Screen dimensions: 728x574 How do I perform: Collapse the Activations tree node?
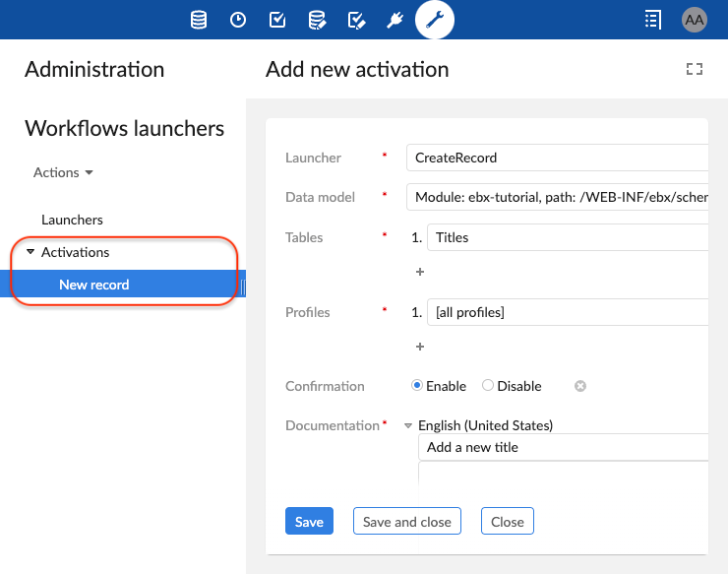30,253
